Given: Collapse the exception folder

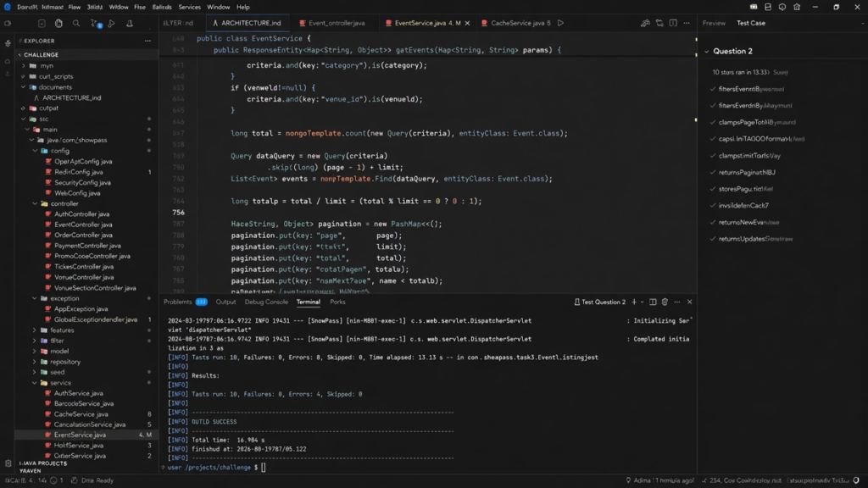Looking at the screenshot, I should [35, 298].
